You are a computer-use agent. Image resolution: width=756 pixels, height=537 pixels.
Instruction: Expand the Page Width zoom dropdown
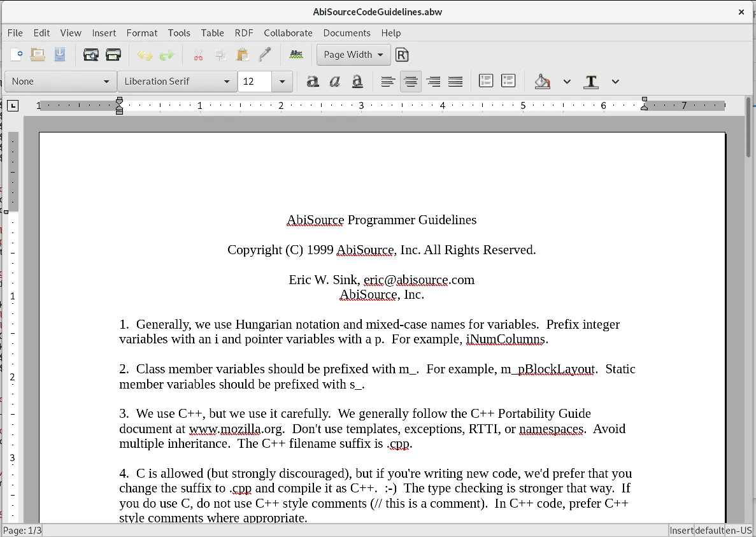[x=353, y=55]
